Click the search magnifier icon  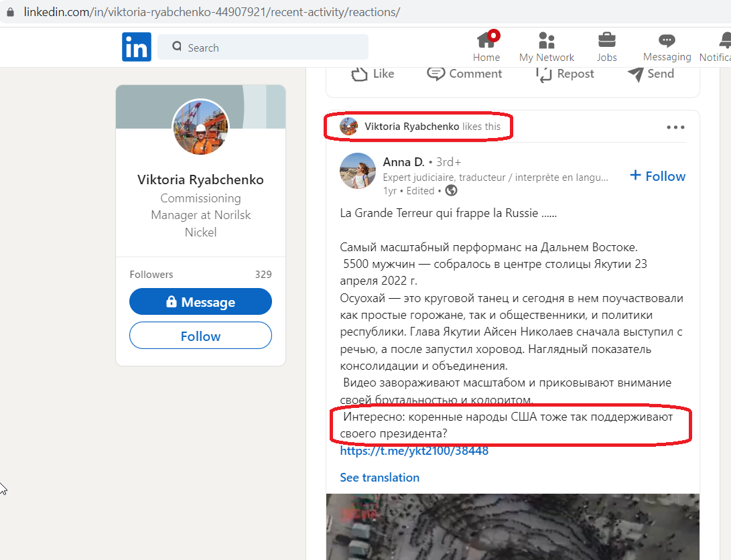coord(177,47)
